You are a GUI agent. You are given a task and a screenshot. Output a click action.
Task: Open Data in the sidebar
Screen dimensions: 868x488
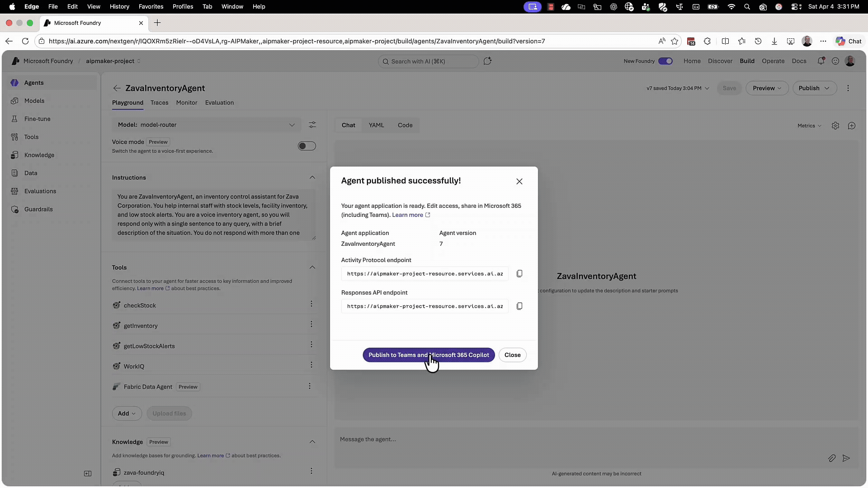[x=53, y=173]
